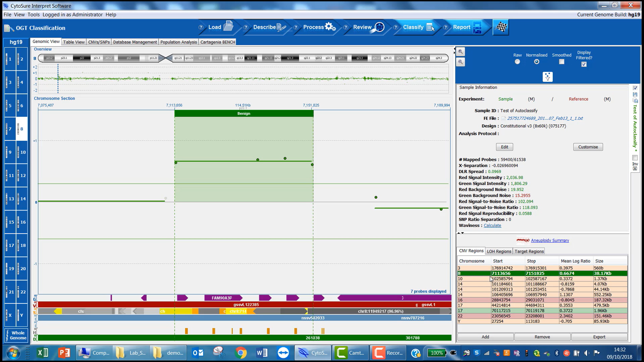This screenshot has height=362, width=644.
Task: Click the Aneuploidy Summary icon
Action: point(523,240)
